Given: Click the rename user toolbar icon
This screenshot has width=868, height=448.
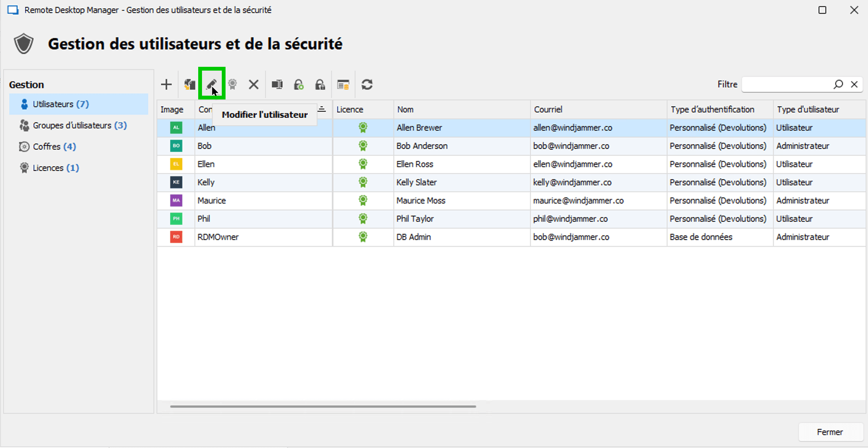Looking at the screenshot, I should tap(277, 84).
